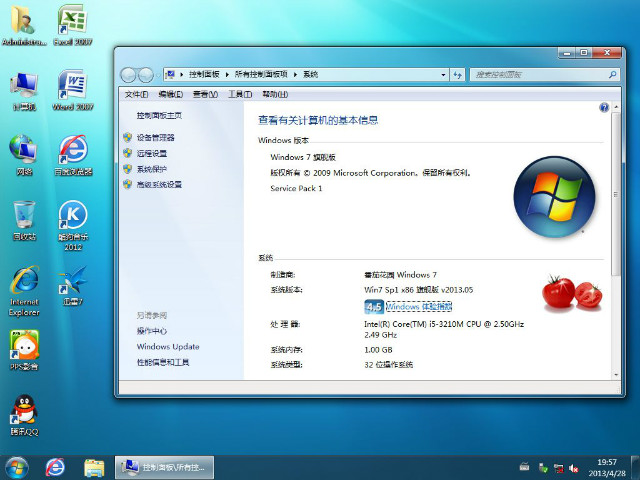The height and width of the screenshot is (480, 640).
Task: Launch Xunlei 7 (迅雷7) desktop shortcut
Action: coord(73,286)
